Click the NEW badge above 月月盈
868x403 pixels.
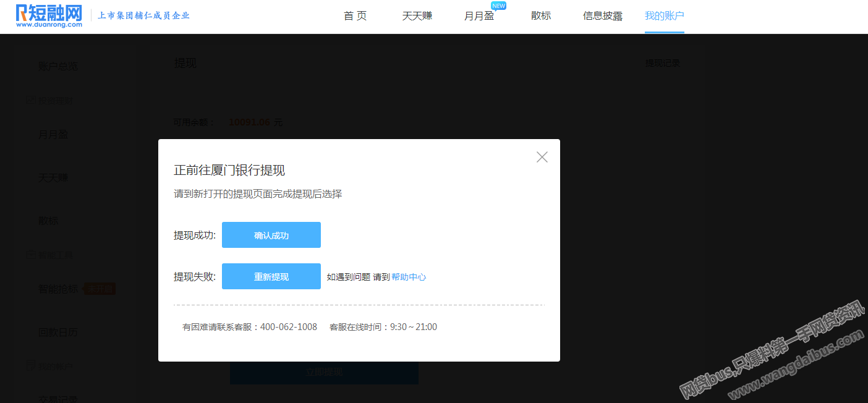click(x=499, y=6)
